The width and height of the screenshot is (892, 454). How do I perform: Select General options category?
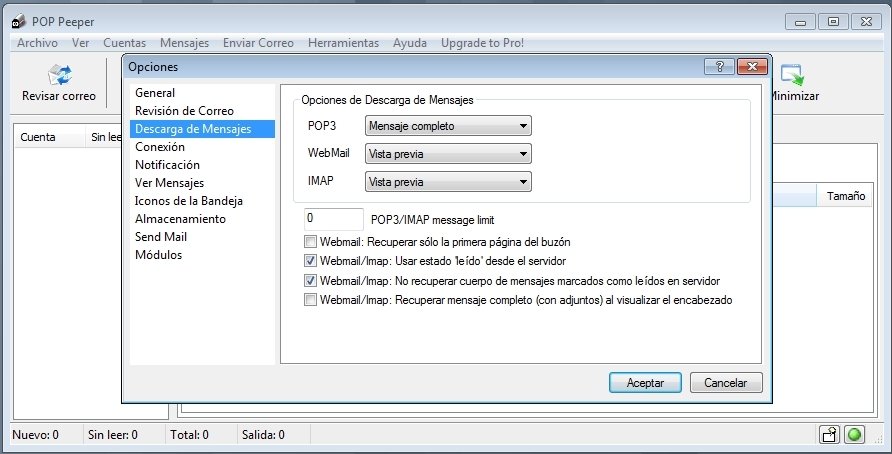(x=202, y=93)
